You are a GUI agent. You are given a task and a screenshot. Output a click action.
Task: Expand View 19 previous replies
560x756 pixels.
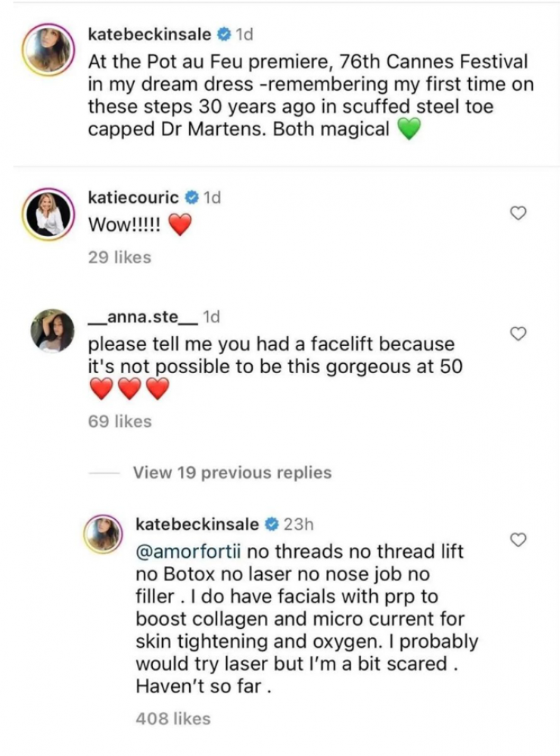pyautogui.click(x=232, y=473)
